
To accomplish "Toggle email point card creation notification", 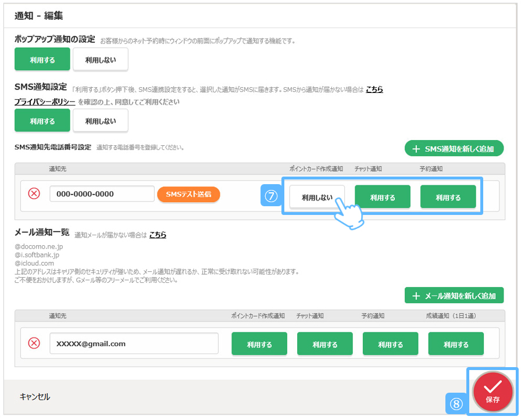I will (x=259, y=344).
